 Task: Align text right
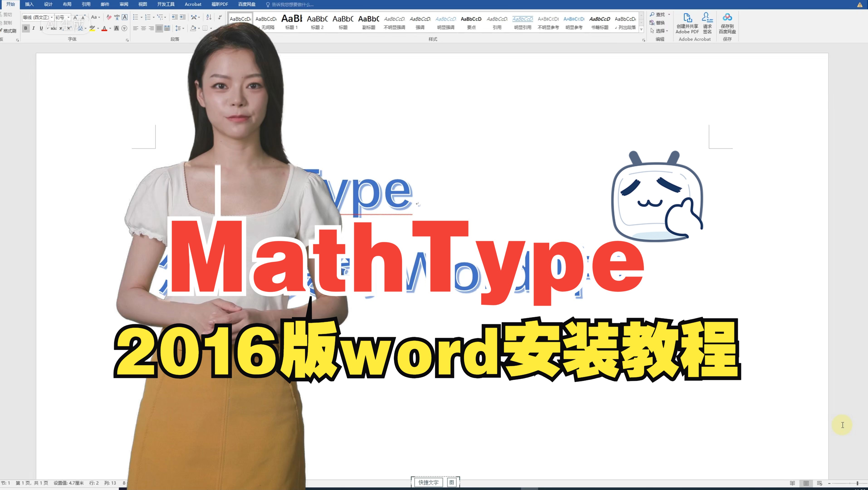(x=151, y=28)
